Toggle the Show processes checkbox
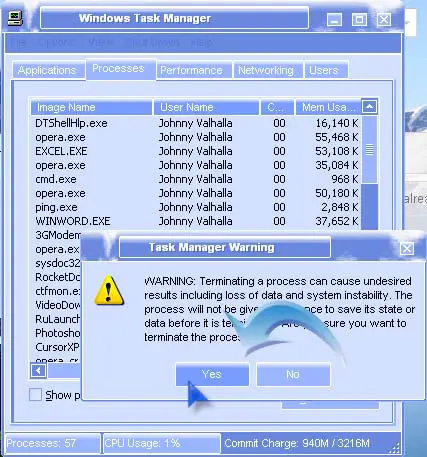Screen dimensions: 427x457 pyautogui.click(x=35, y=395)
